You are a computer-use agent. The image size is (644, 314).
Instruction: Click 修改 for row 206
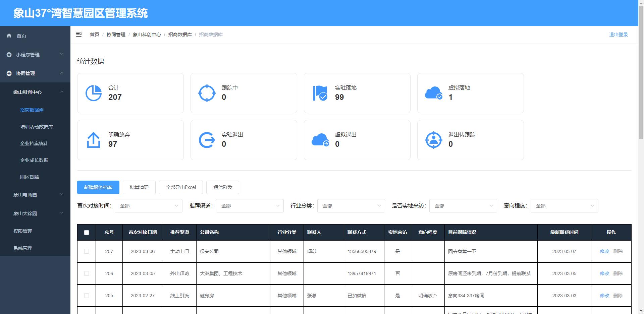coord(604,273)
